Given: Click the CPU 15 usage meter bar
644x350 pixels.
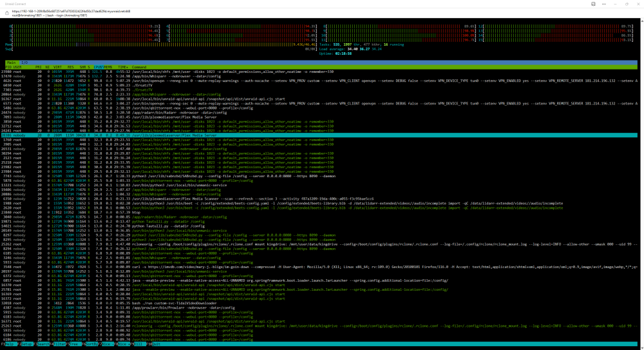Looking at the screenshot, I should (556, 40).
